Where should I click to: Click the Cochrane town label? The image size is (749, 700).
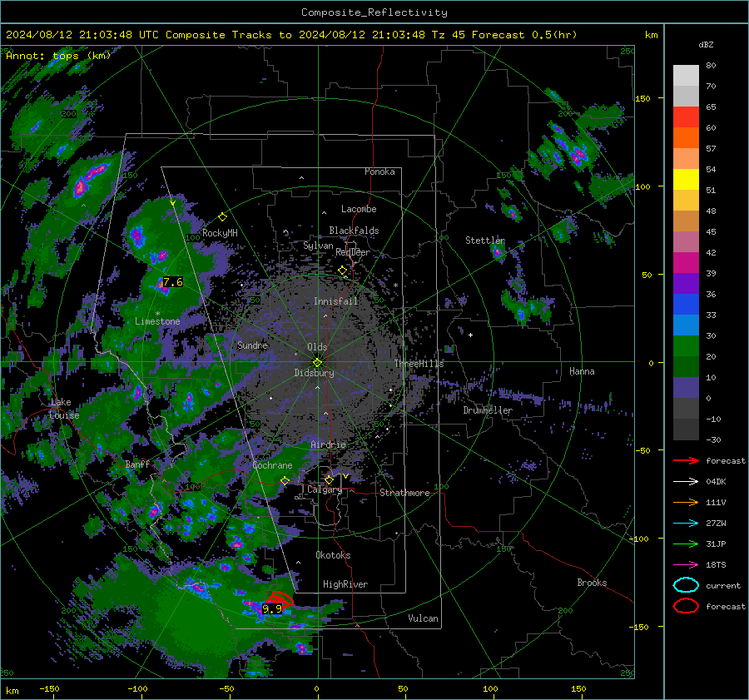coord(272,465)
